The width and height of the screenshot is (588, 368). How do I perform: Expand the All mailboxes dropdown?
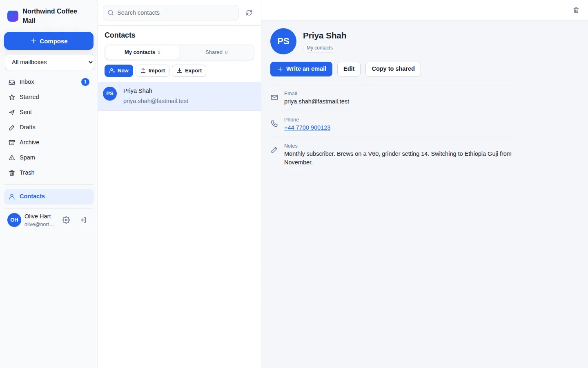tap(49, 62)
